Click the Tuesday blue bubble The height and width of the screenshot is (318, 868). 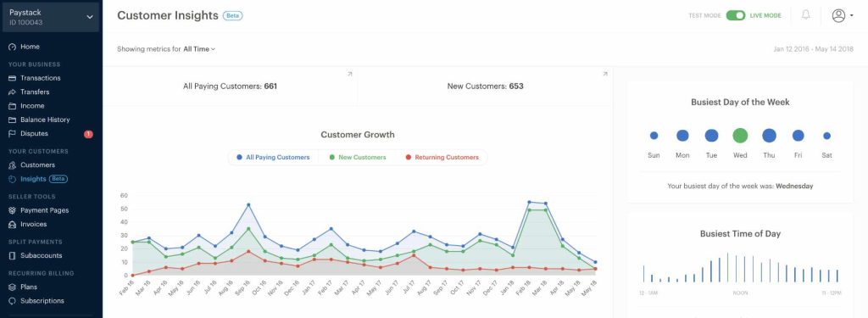[x=711, y=136]
